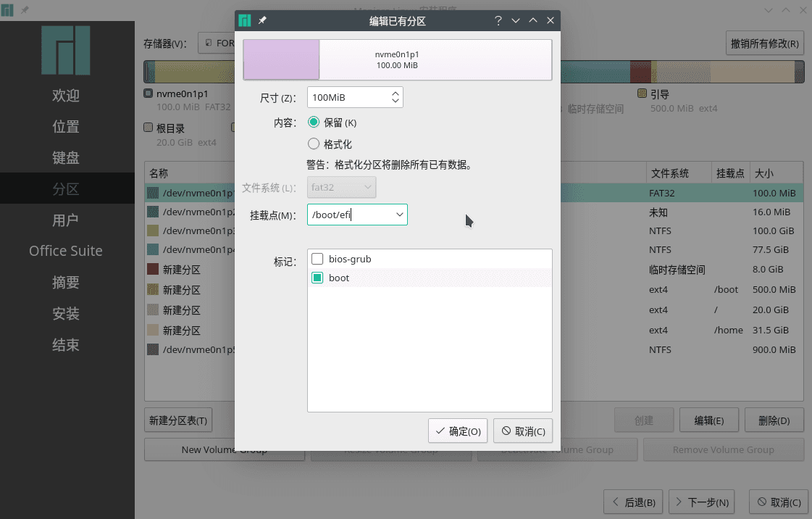The width and height of the screenshot is (812, 519).
Task: Click the /home partition color icon
Action: pos(153,330)
